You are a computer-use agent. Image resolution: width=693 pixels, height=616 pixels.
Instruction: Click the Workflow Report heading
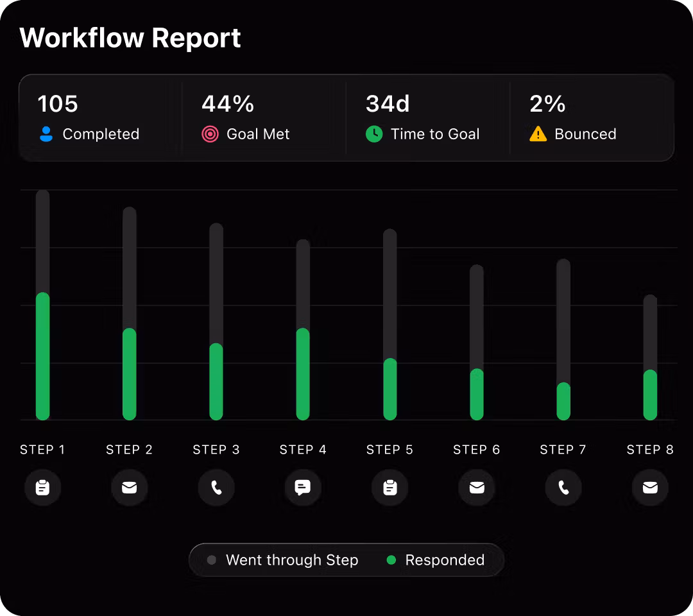(130, 38)
